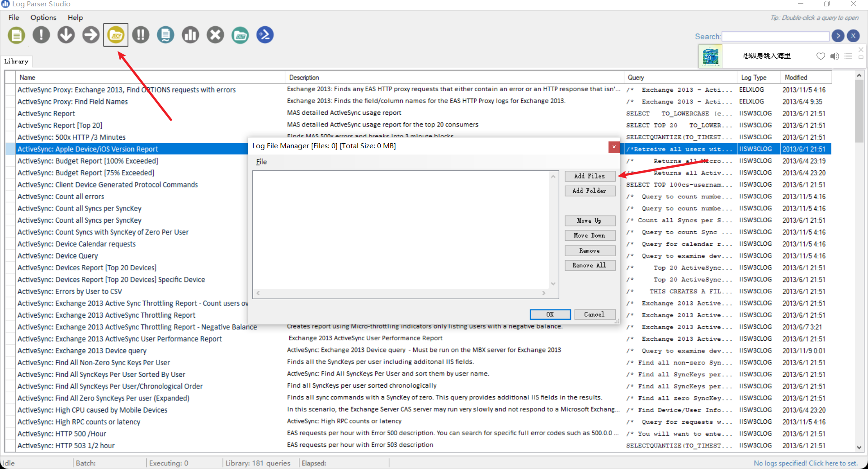Click the Add Folder button
Screen dimensions: 868x469
(590, 191)
